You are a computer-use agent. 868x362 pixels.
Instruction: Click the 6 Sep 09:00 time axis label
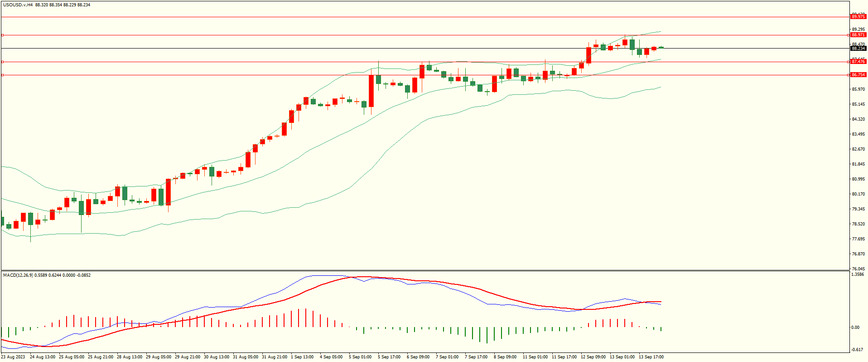coord(418,357)
